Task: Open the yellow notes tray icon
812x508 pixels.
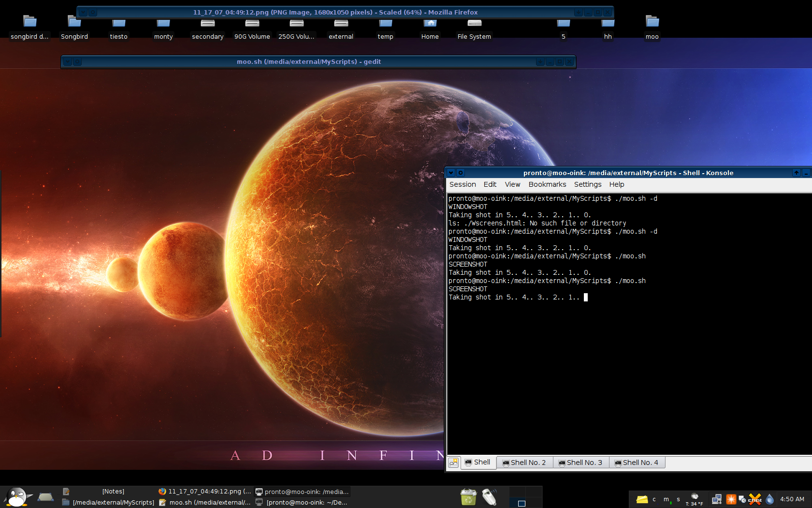Action: pyautogui.click(x=642, y=499)
